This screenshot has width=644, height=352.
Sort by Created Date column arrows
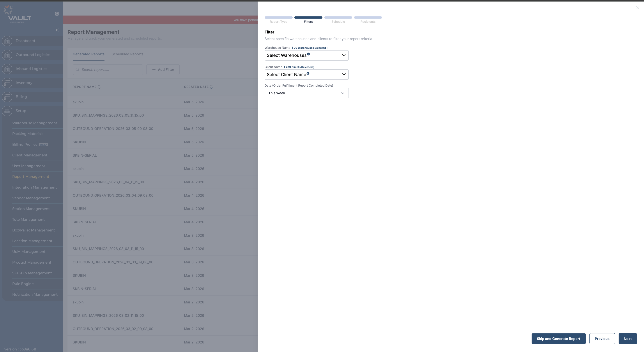(x=211, y=87)
